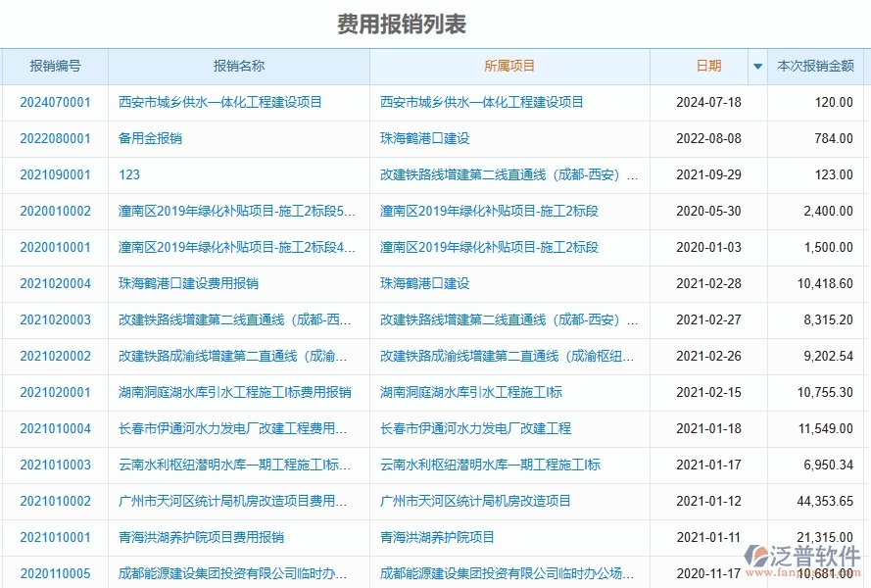871x588 pixels.
Task: Click the 报销名称 column header
Action: click(238, 67)
